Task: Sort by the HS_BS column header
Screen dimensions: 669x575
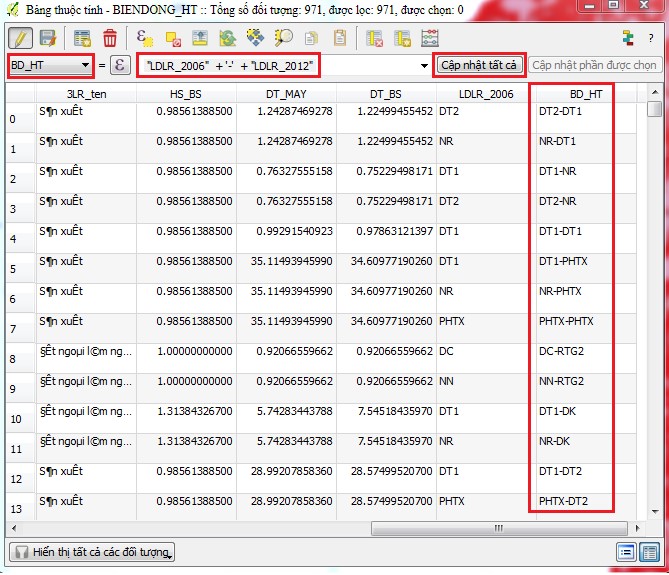Action: pyautogui.click(x=186, y=94)
